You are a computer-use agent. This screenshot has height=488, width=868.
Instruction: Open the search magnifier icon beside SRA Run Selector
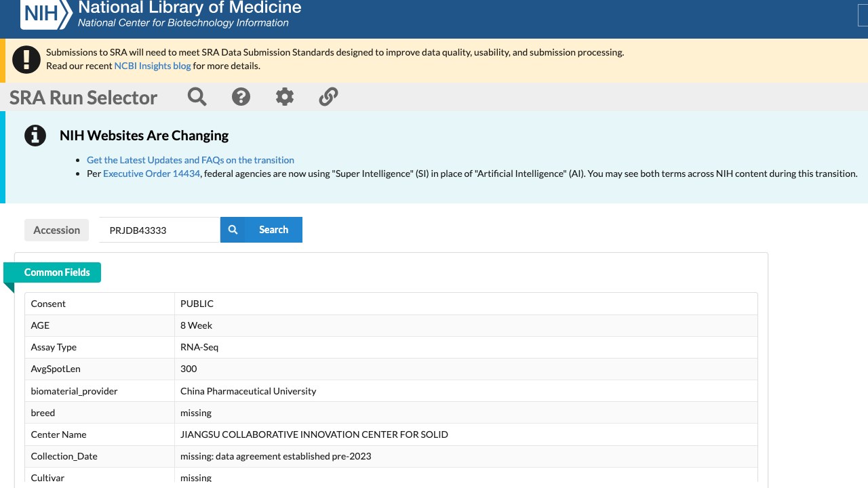pos(197,97)
